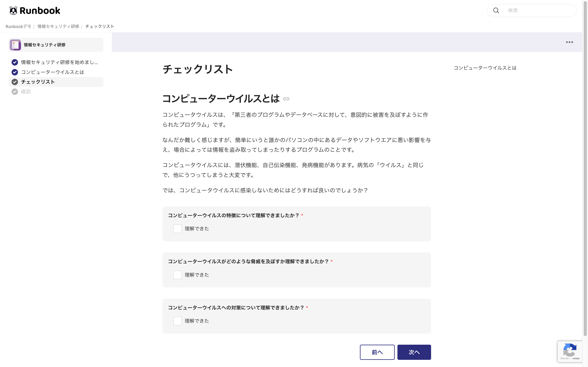Go to 情報セキュリティ研修 breadcrumb

click(x=58, y=26)
